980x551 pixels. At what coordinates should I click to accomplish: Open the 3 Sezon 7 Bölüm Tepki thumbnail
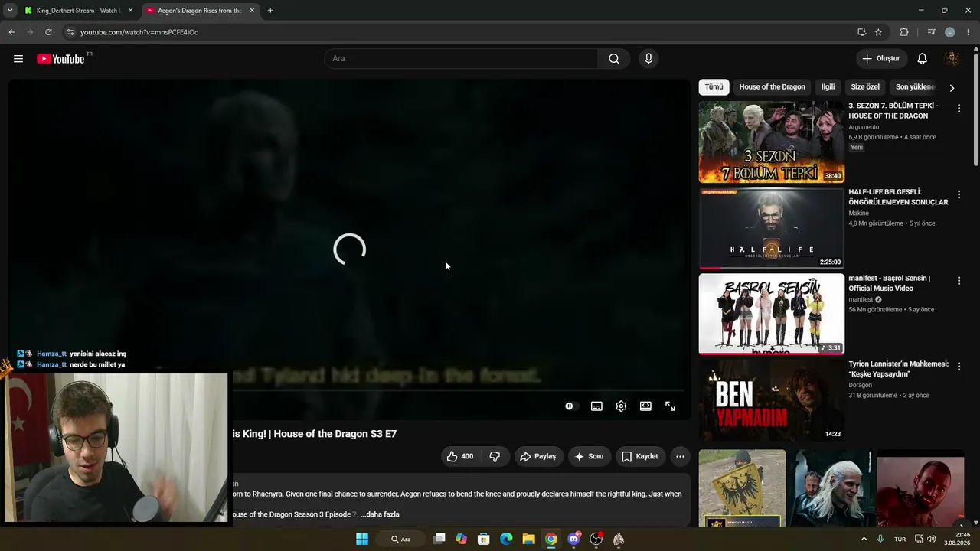pyautogui.click(x=771, y=142)
